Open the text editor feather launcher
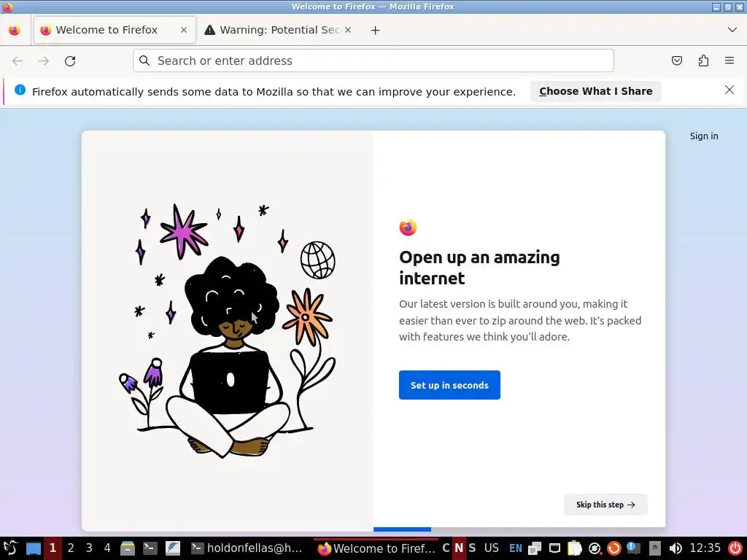 [172, 548]
